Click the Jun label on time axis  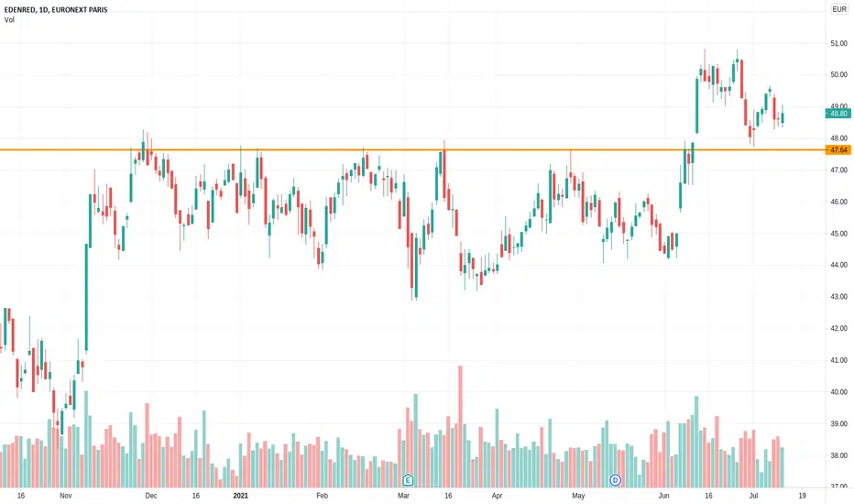tap(663, 495)
